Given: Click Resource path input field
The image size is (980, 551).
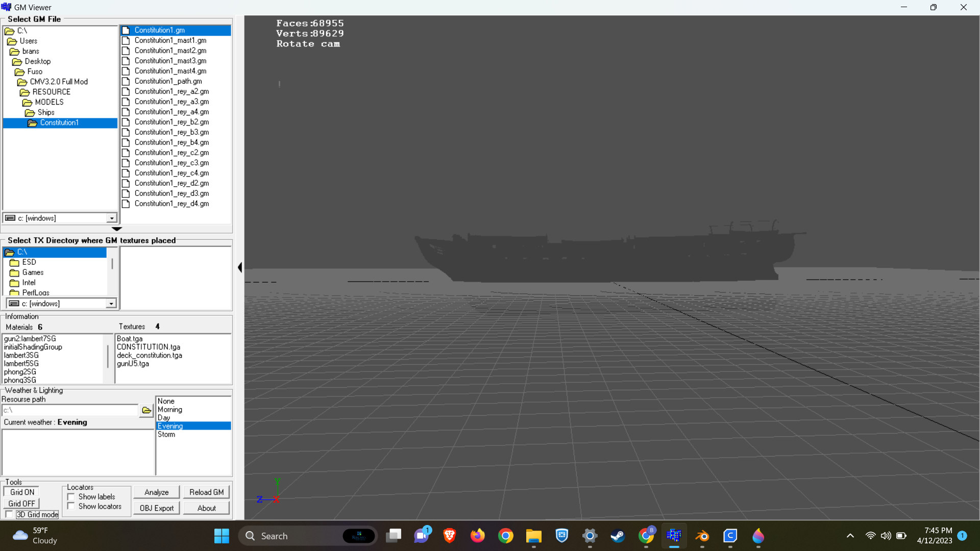Looking at the screenshot, I should [70, 410].
